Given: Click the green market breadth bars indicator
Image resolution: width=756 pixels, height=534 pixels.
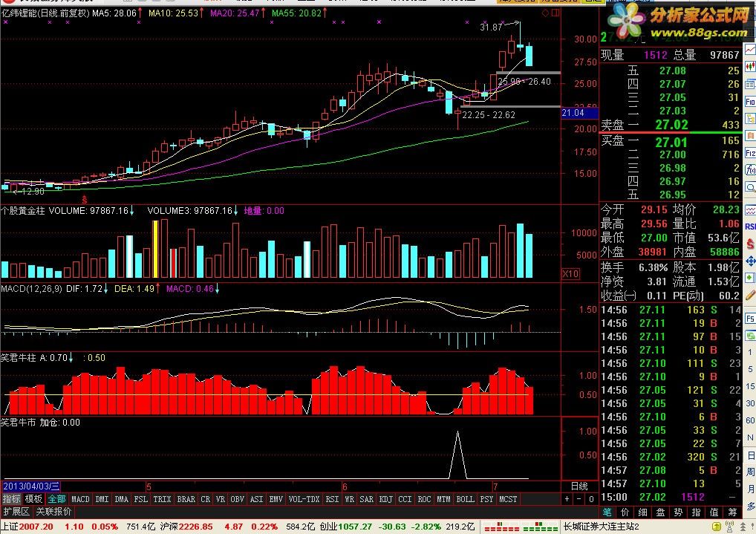Looking at the screenshot, I should pyautogui.click(x=539, y=527).
